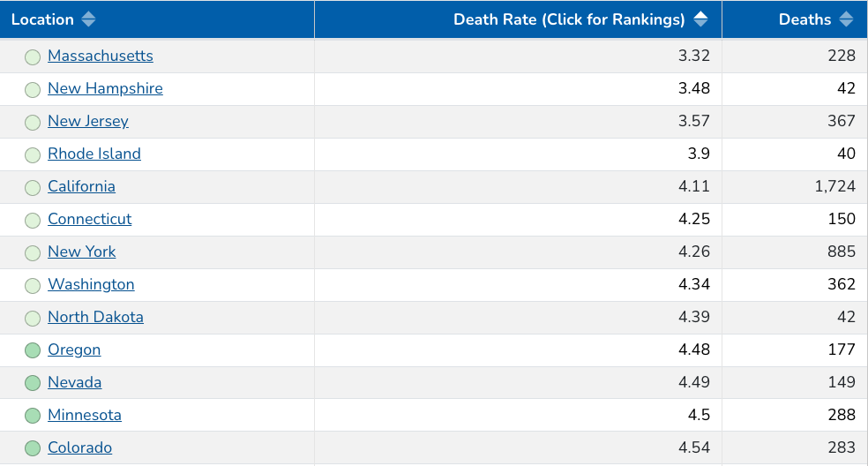868x466 pixels.
Task: Click the darker green circle beside Minnesota
Action: click(33, 416)
